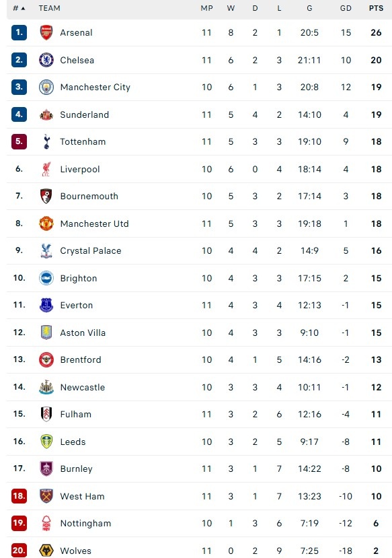The width and height of the screenshot is (392, 558).
Task: Click the Liverpool club crest
Action: [45, 169]
